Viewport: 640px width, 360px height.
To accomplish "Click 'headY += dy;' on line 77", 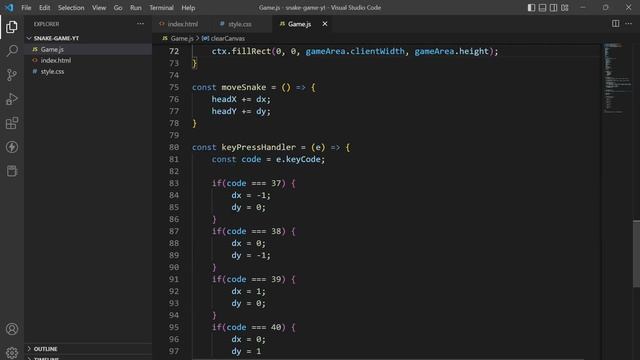I will pos(241,111).
